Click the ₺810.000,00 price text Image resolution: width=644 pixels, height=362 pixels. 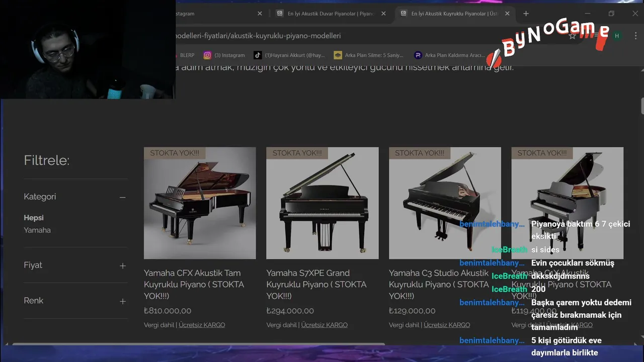tap(168, 311)
